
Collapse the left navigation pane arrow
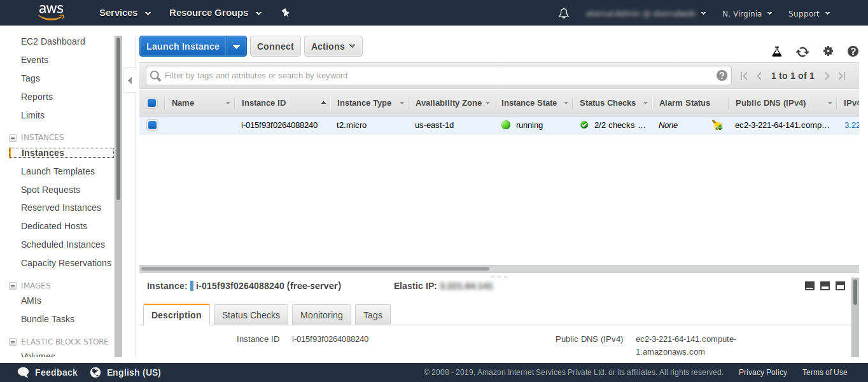click(x=130, y=80)
